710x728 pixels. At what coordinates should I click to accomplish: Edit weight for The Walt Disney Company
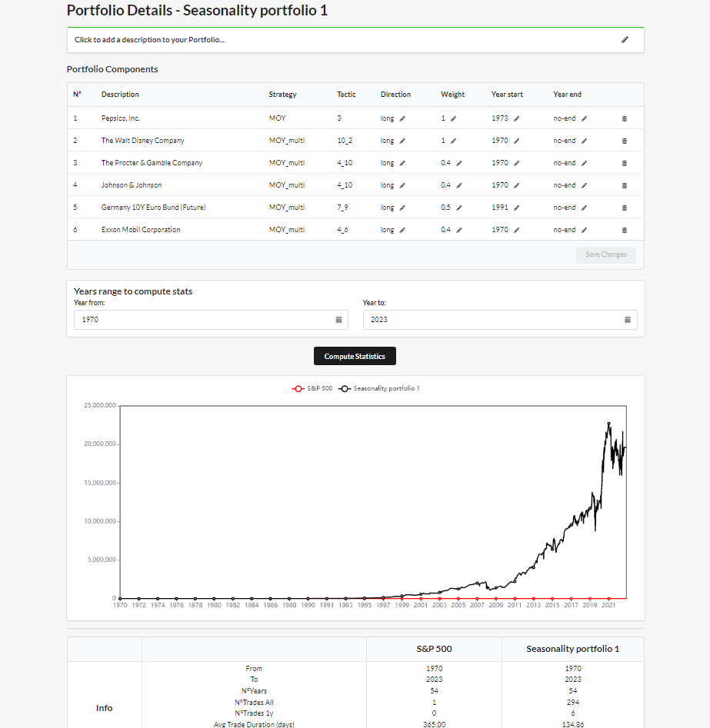point(454,141)
